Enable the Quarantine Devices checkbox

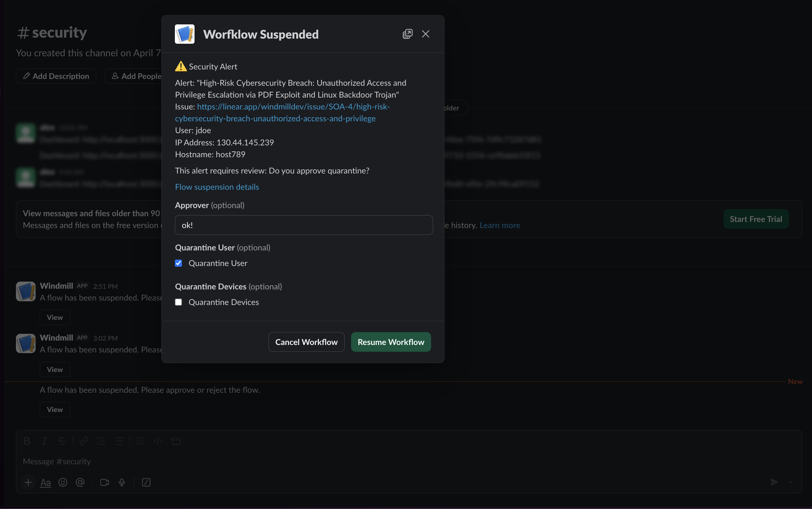179,302
